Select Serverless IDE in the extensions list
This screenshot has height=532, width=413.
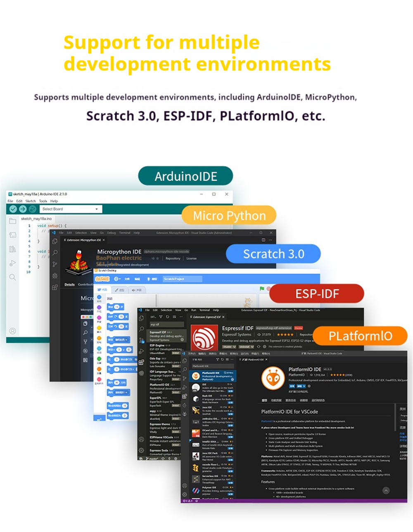coord(213,479)
